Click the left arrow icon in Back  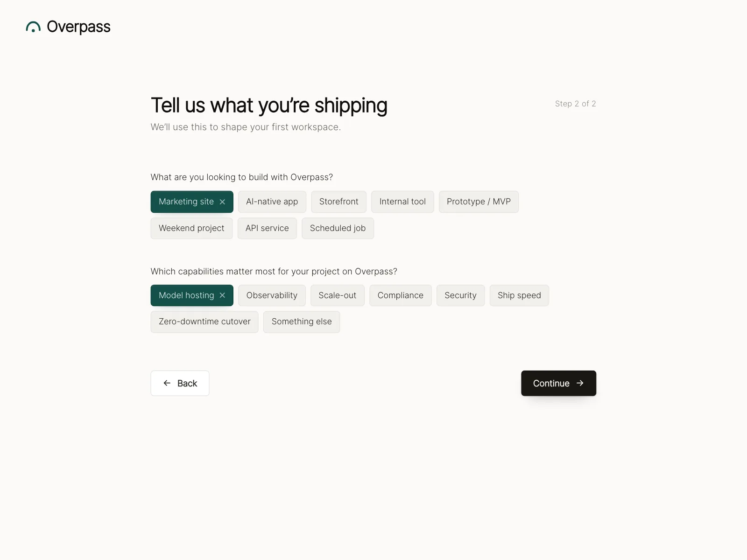tap(167, 383)
